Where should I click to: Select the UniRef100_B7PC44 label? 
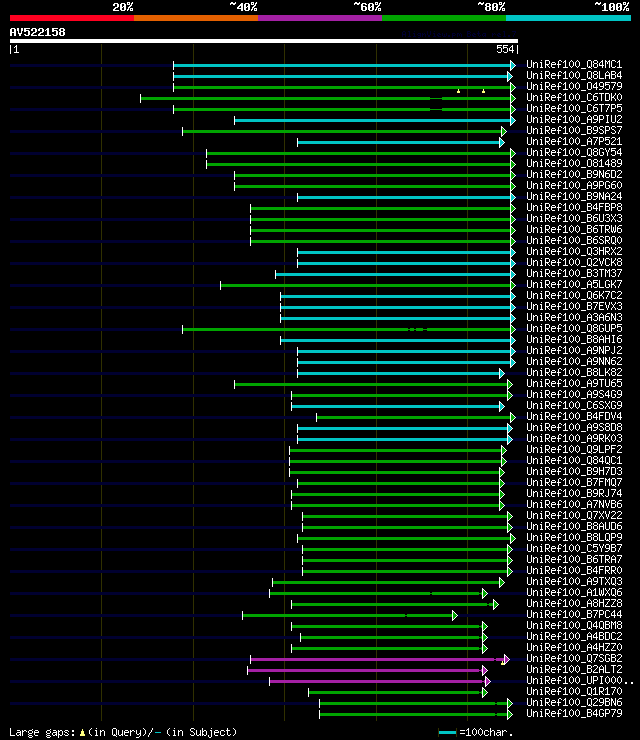click(574, 614)
